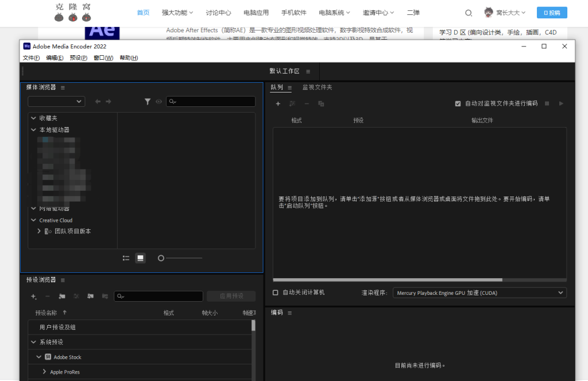The height and width of the screenshot is (381, 588).
Task: Click the Remove minus icon in the queue toolbar
Action: pyautogui.click(x=307, y=103)
